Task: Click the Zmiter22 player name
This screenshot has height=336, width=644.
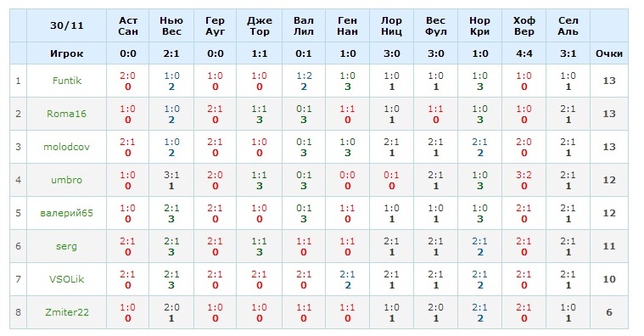Action: [66, 312]
